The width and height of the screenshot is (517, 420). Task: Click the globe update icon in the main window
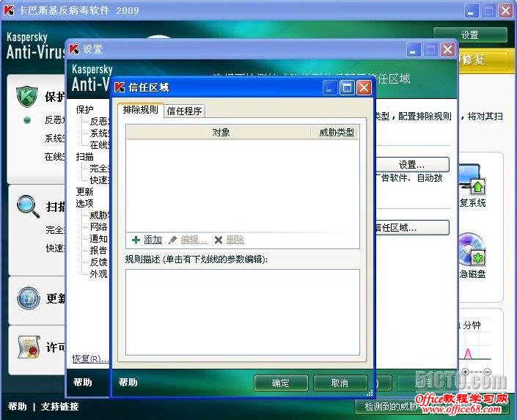[29, 298]
